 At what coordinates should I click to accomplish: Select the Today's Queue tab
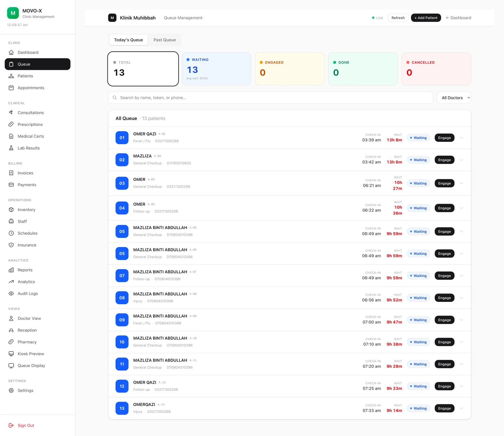coord(129,40)
